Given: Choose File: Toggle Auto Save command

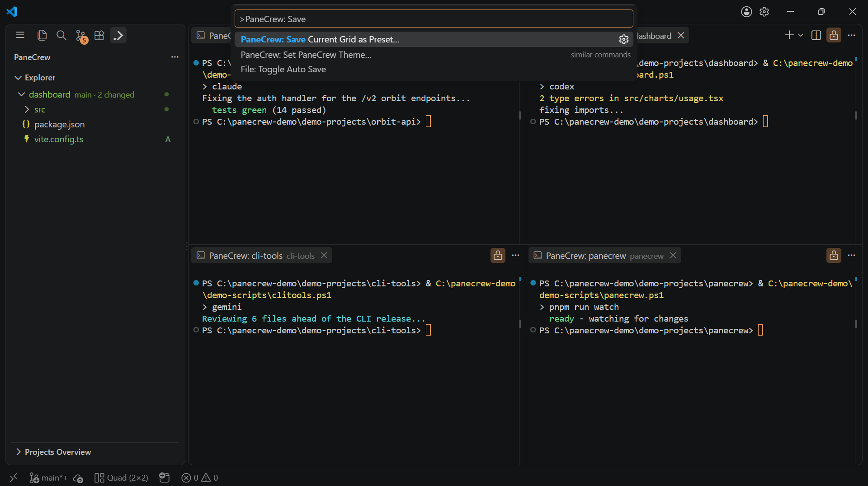Looking at the screenshot, I should tap(283, 69).
